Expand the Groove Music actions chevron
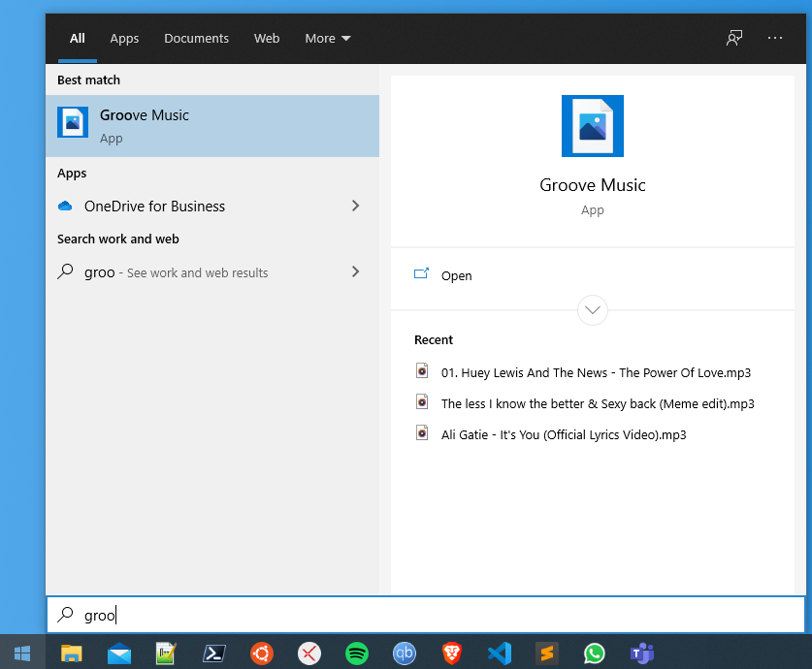The image size is (812, 669). coord(592,310)
